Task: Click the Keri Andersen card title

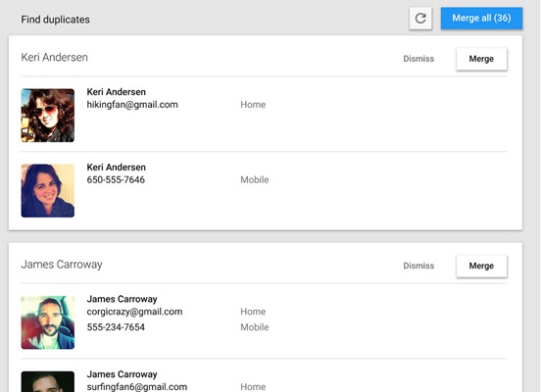Action: coord(54,57)
